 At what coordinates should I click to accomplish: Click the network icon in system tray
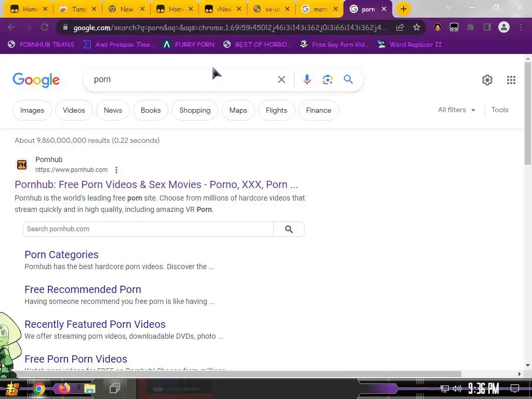[x=445, y=389]
